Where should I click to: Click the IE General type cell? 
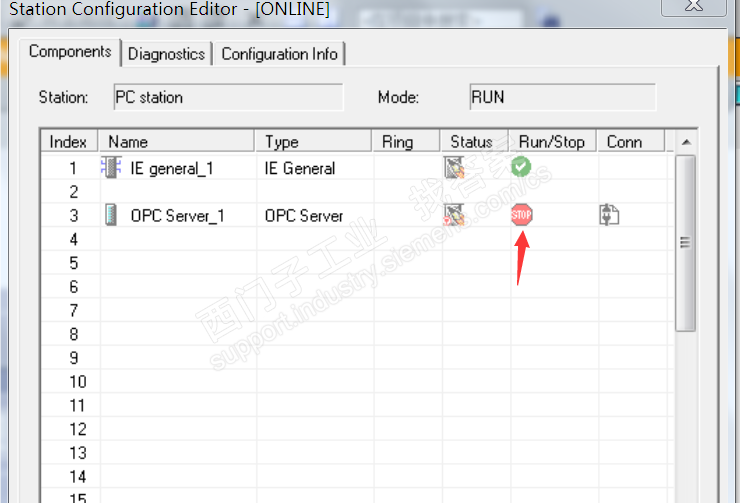[315, 168]
